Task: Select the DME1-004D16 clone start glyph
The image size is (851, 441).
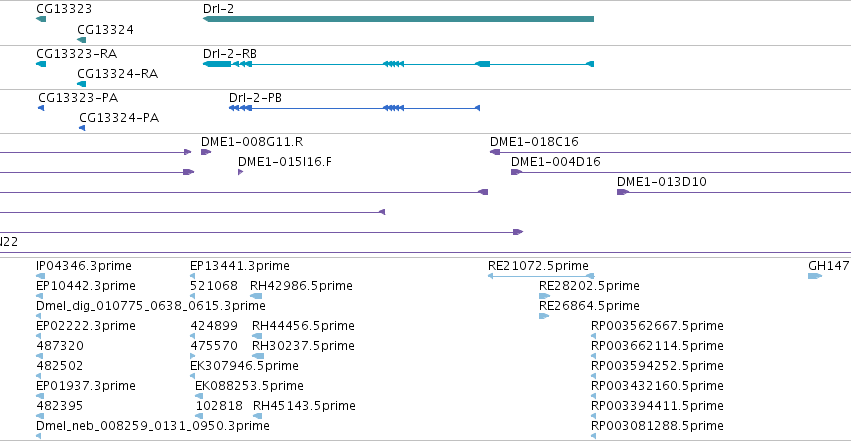Action: pyautogui.click(x=516, y=172)
